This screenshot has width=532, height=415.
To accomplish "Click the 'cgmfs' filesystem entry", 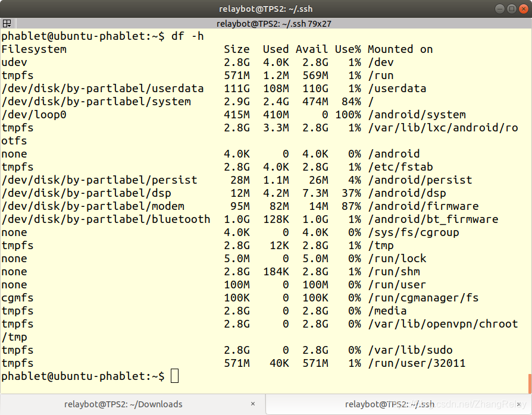I will pos(18,298).
